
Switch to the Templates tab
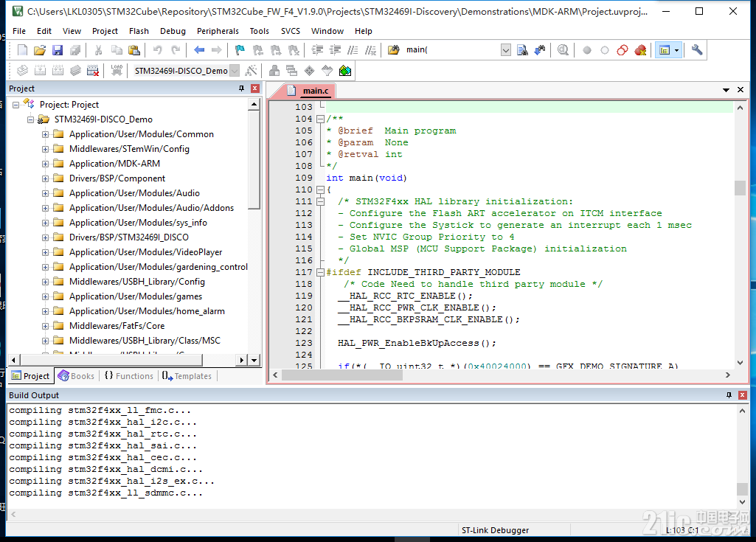click(187, 375)
